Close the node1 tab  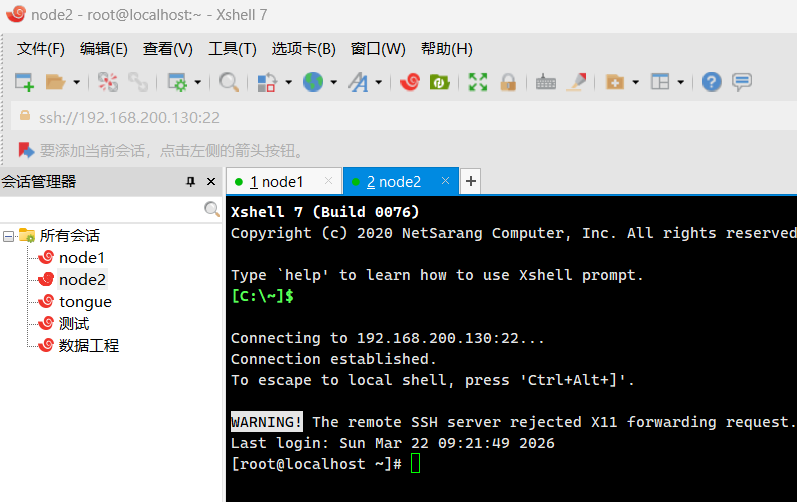click(x=328, y=181)
